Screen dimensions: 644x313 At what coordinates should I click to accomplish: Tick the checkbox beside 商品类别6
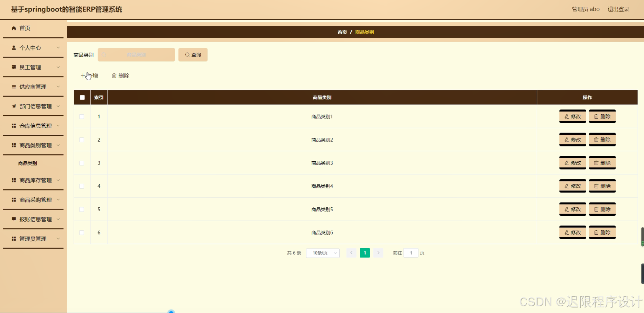82,232
